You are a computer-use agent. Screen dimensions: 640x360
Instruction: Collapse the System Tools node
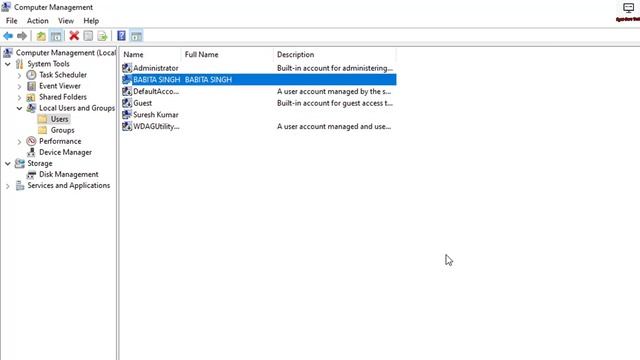(8, 64)
